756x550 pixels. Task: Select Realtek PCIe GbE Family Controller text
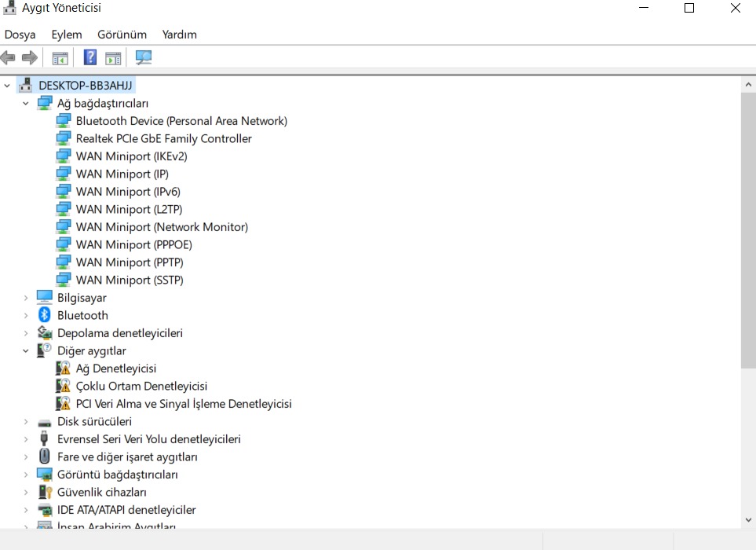click(x=163, y=138)
